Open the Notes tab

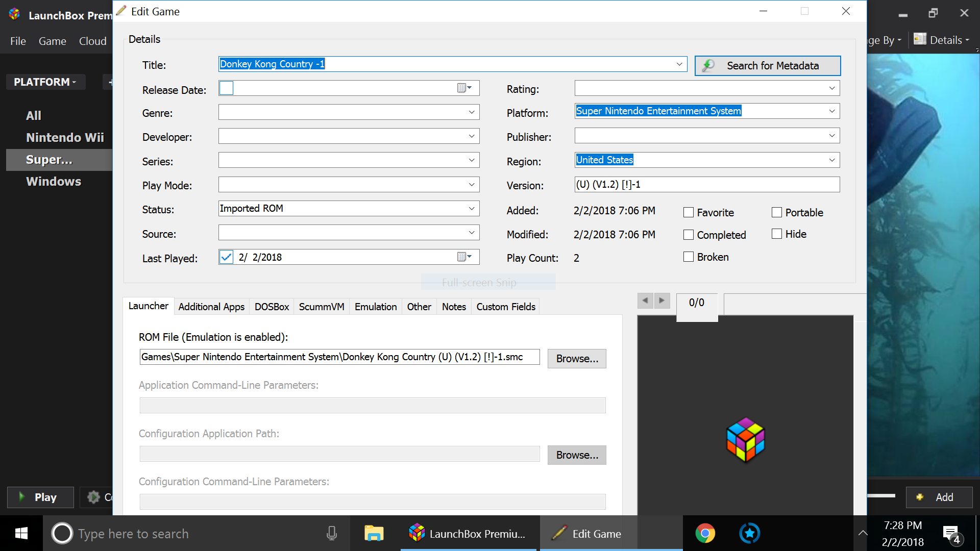pyautogui.click(x=454, y=307)
